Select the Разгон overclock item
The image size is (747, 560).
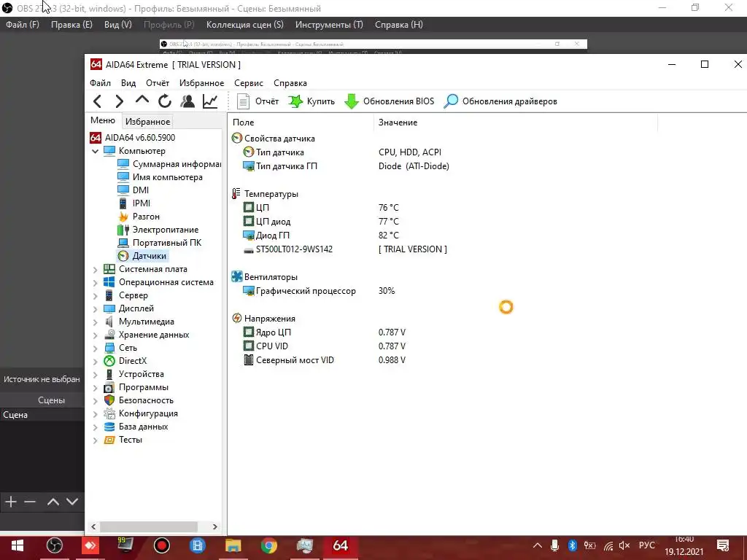coord(139,216)
